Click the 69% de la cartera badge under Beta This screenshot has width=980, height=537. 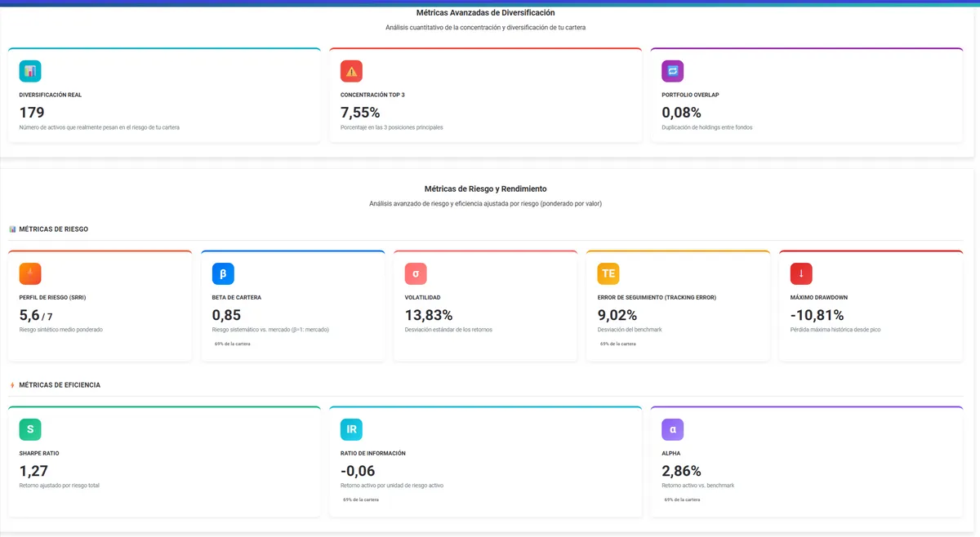point(233,344)
